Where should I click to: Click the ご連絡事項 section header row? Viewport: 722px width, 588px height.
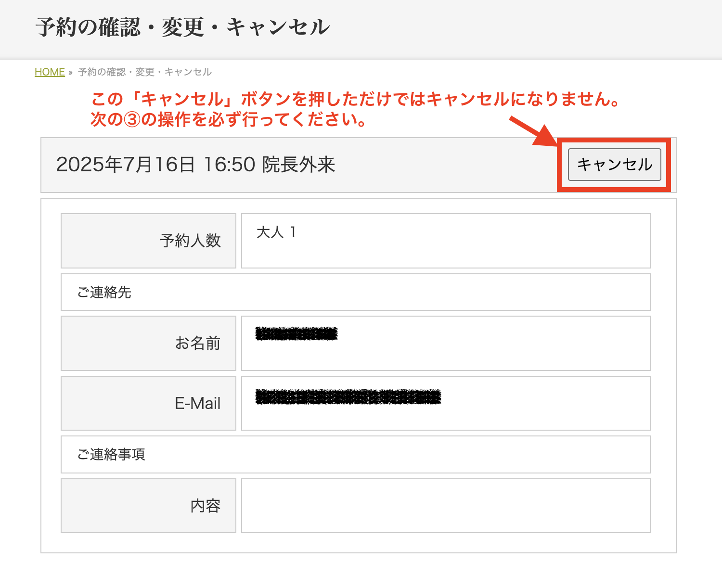tap(356, 454)
